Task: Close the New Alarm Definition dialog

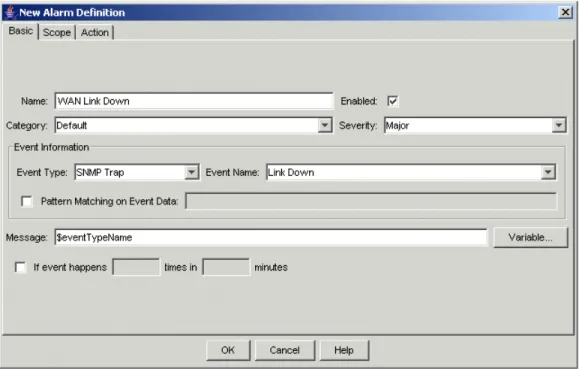Action: [x=565, y=12]
